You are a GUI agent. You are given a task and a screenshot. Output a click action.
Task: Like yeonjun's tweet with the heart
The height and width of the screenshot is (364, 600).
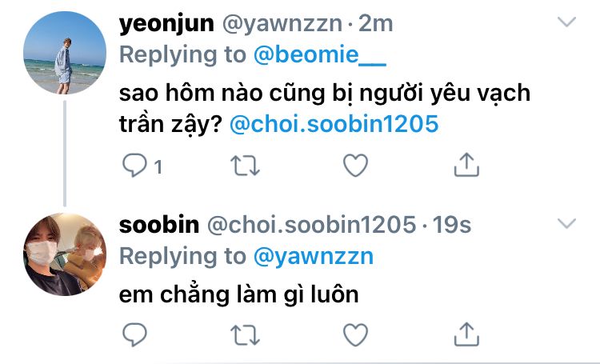coord(355,166)
